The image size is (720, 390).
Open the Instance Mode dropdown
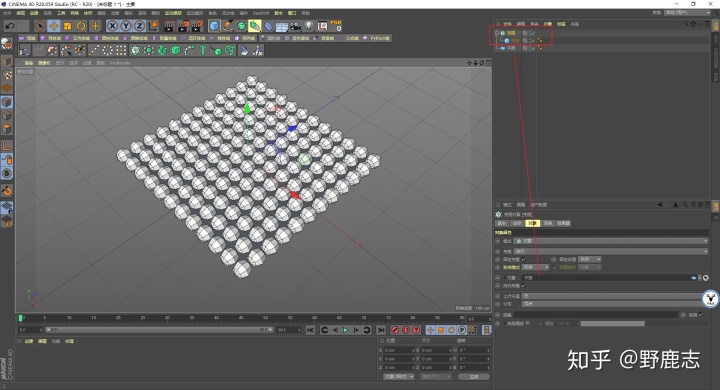pyautogui.click(x=536, y=267)
